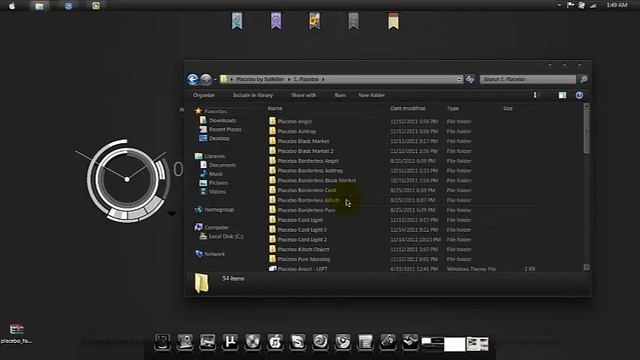640x360 pixels.
Task: Sort by the Size column header
Action: tap(508, 108)
